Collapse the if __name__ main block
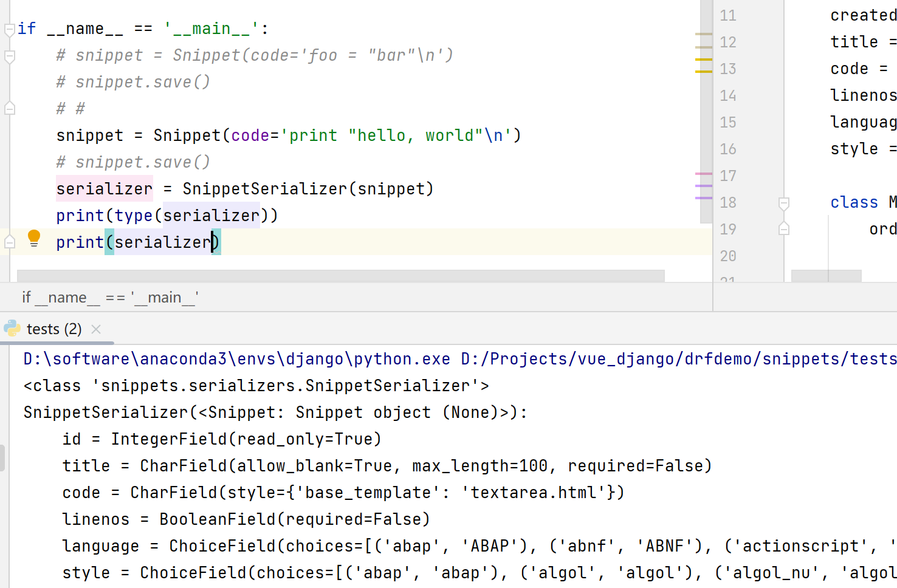The height and width of the screenshot is (588, 897). (9, 29)
